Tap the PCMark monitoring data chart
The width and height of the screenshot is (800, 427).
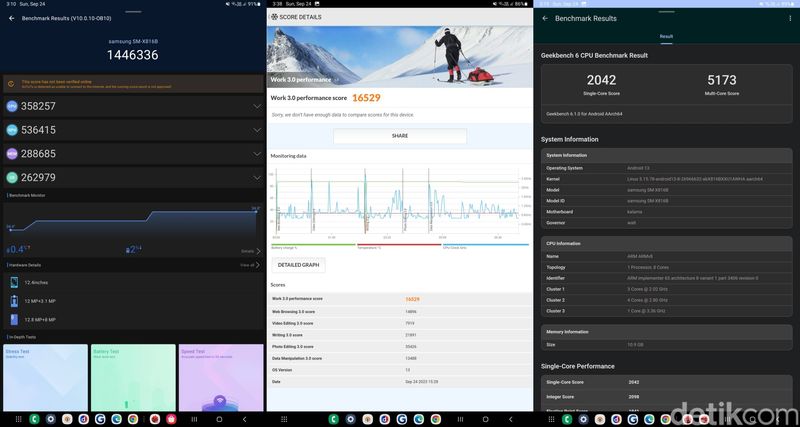tap(398, 203)
